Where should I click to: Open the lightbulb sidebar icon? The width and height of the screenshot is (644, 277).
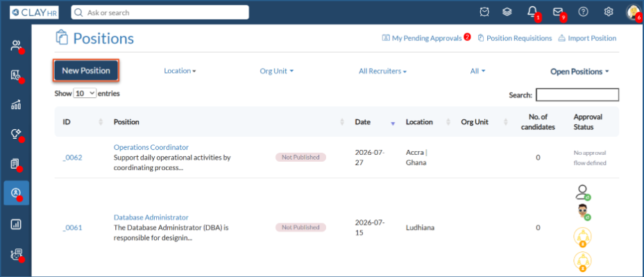[x=15, y=135]
